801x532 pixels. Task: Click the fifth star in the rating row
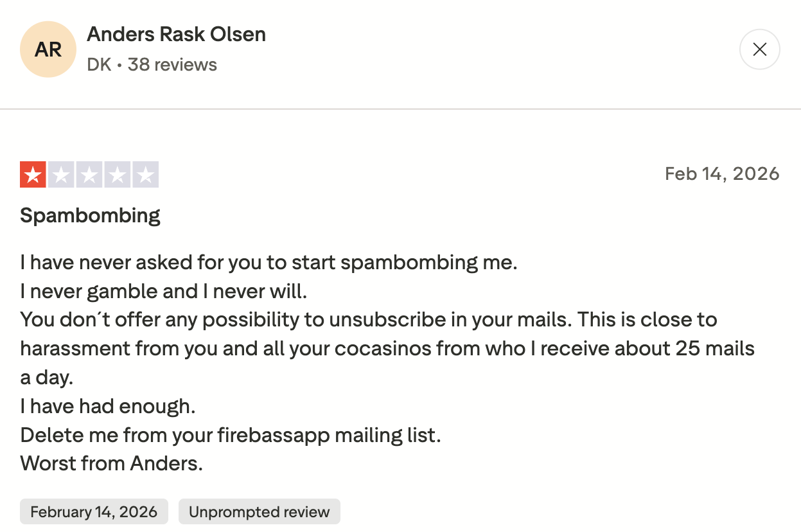(x=146, y=174)
